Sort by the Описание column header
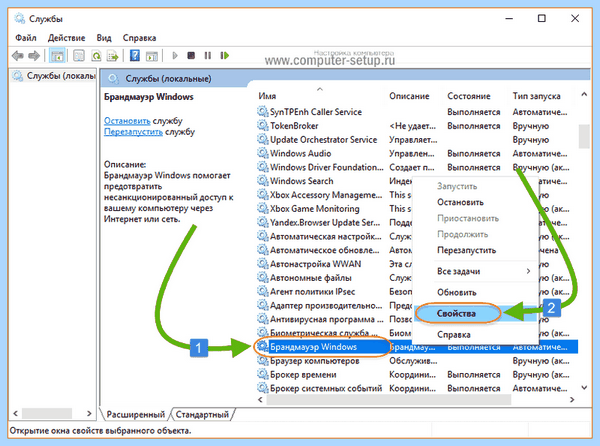 (x=409, y=96)
